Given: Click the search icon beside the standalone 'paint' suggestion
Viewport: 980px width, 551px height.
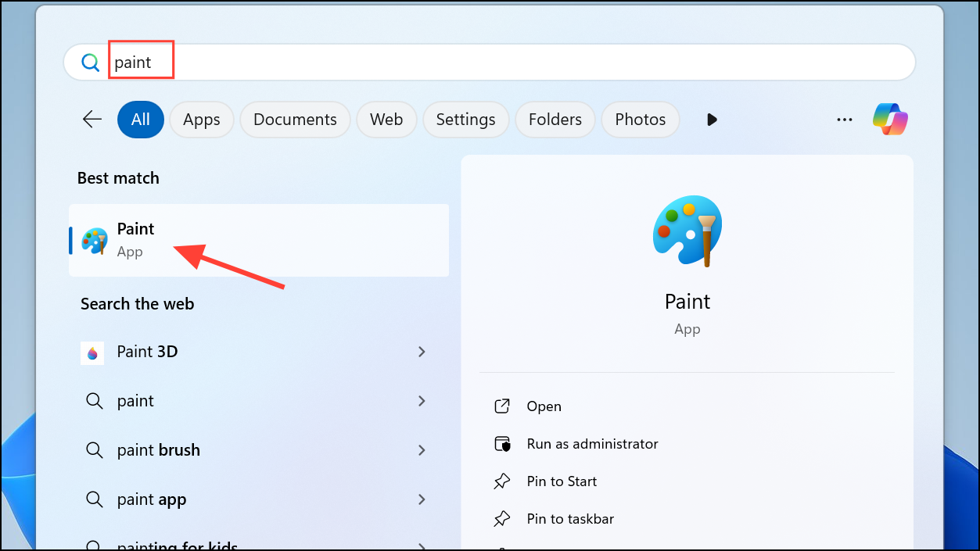Looking at the screenshot, I should click(x=94, y=401).
